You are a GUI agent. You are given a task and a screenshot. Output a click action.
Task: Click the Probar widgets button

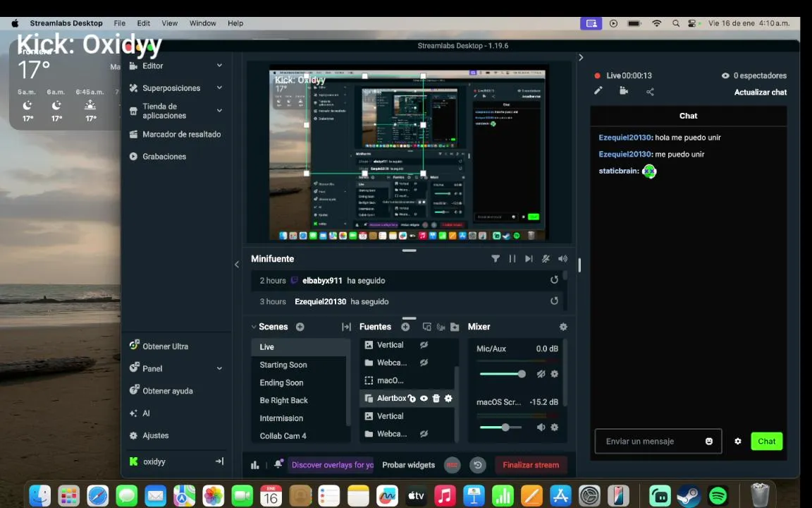coord(409,465)
